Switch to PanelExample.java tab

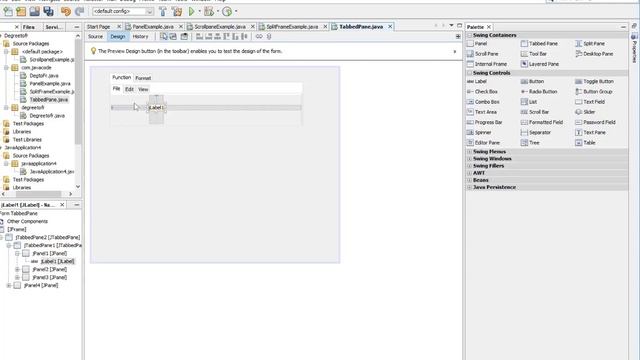point(153,27)
